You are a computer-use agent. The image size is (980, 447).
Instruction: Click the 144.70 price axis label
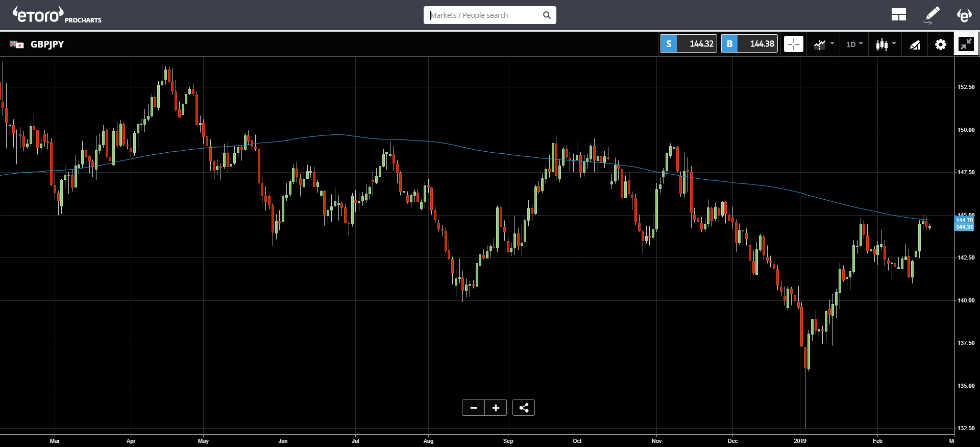(x=964, y=220)
